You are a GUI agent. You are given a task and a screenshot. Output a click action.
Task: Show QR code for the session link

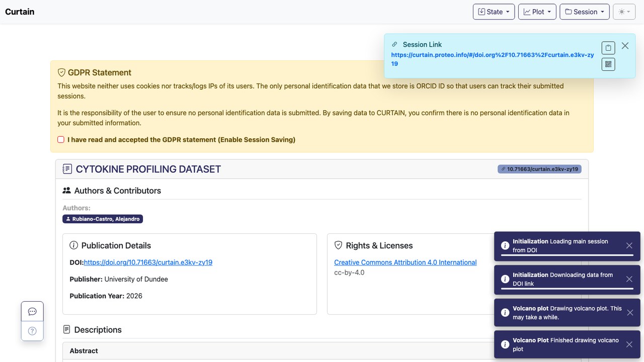(608, 64)
